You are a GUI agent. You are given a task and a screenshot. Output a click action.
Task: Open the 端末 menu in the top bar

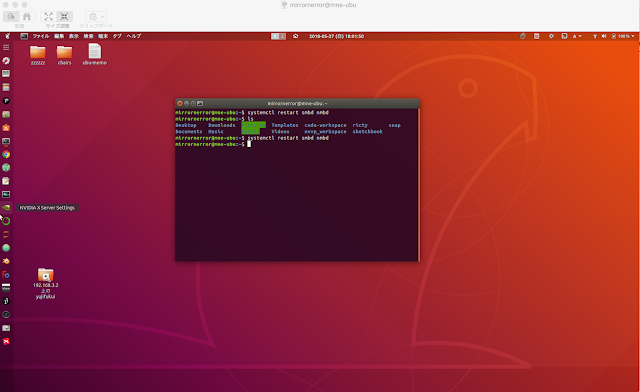pyautogui.click(x=103, y=36)
